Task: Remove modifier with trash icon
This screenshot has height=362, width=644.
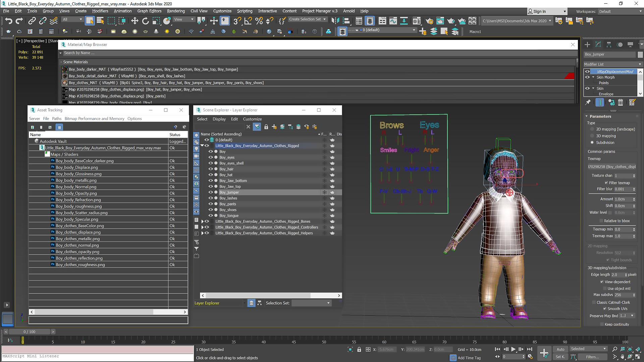Action: tap(621, 103)
